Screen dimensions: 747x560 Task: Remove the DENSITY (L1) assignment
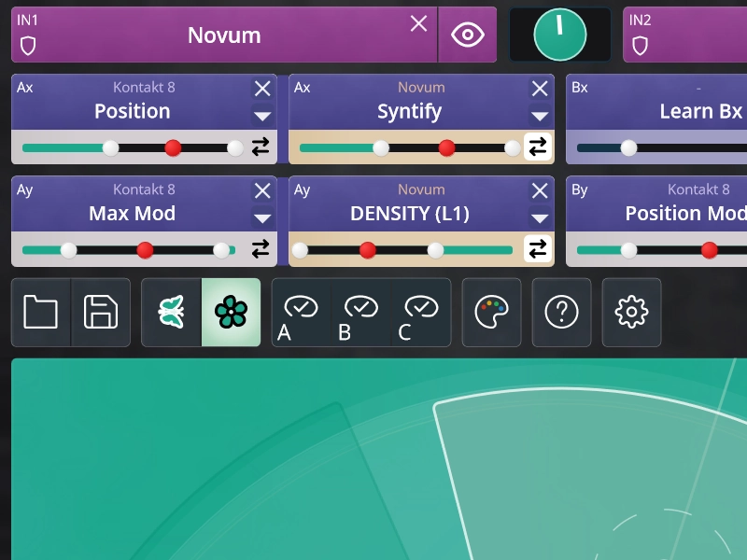[540, 191]
